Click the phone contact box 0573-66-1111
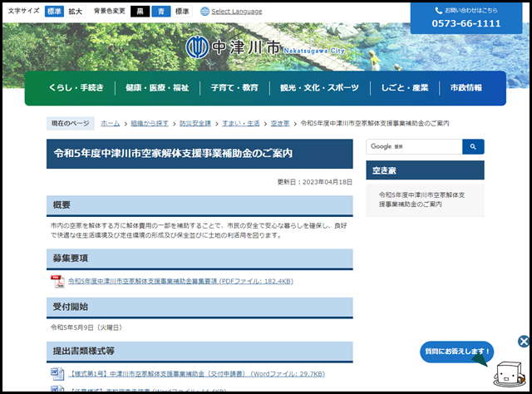 pos(466,17)
